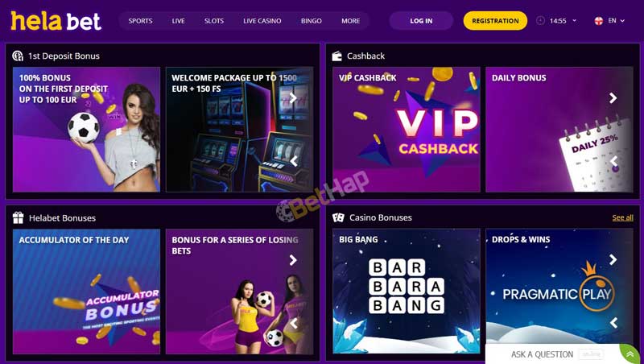Select the SLOTS menu item
Screen dimensions: 644x364
[x=214, y=21]
